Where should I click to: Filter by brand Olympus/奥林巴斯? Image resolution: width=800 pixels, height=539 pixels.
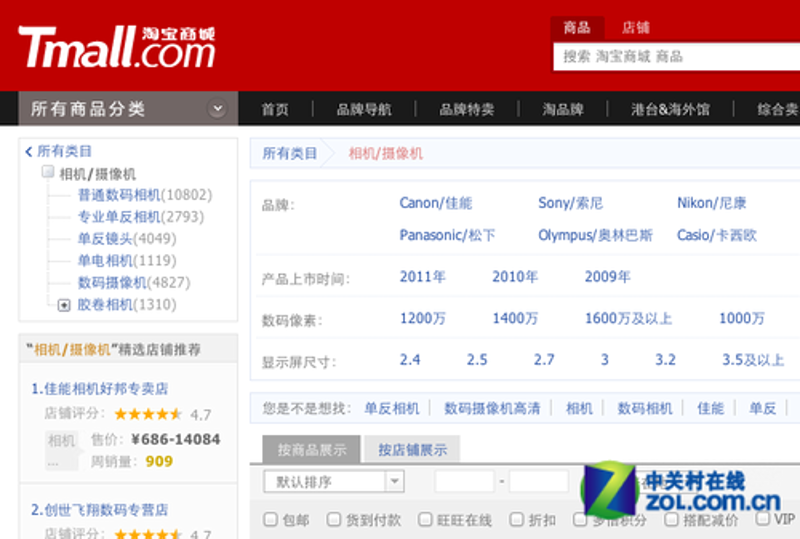[x=595, y=235]
